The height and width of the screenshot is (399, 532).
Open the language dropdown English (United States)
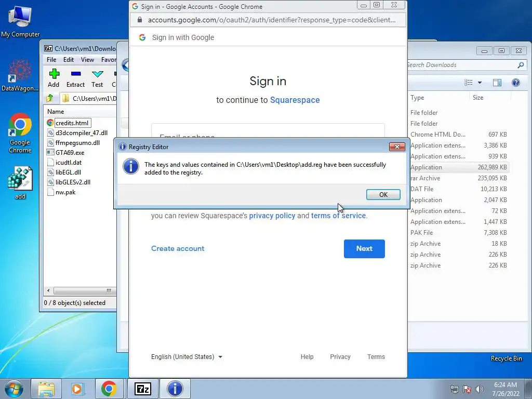pos(187,357)
